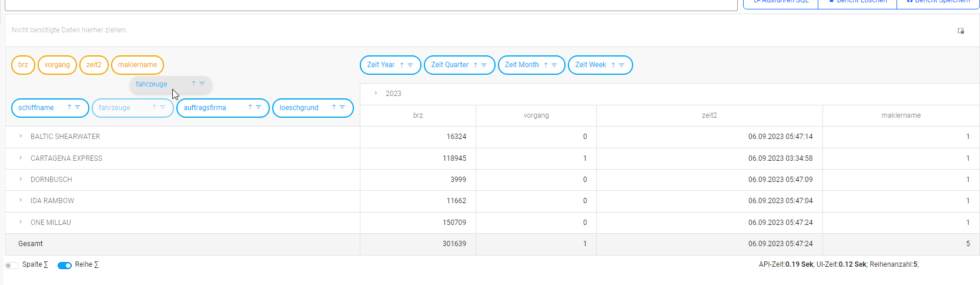Click the vorgang column header
980x285 pixels.
click(x=536, y=115)
